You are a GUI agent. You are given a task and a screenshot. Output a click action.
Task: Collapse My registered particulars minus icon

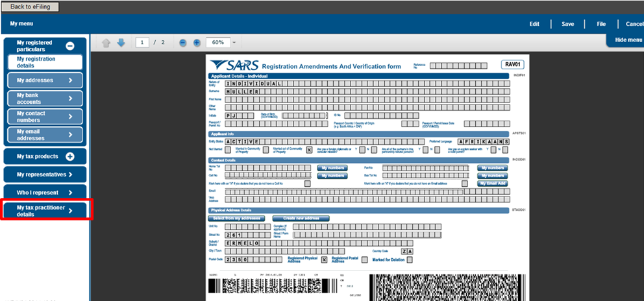(70, 46)
